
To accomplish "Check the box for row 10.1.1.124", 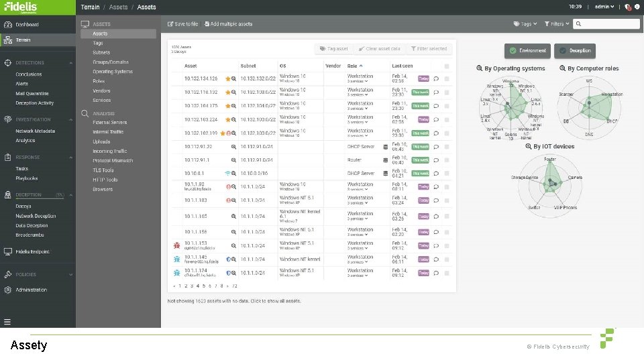I will 447,273.
